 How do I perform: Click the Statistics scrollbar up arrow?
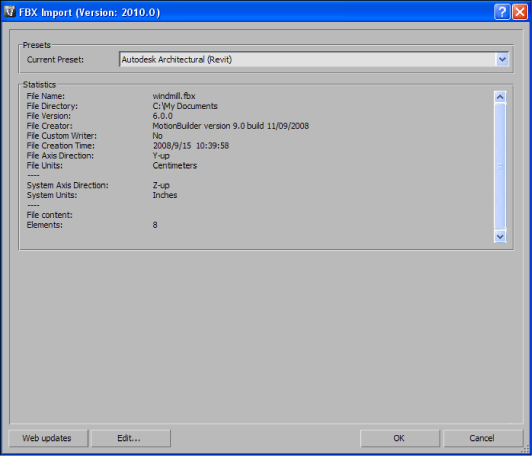[500, 97]
